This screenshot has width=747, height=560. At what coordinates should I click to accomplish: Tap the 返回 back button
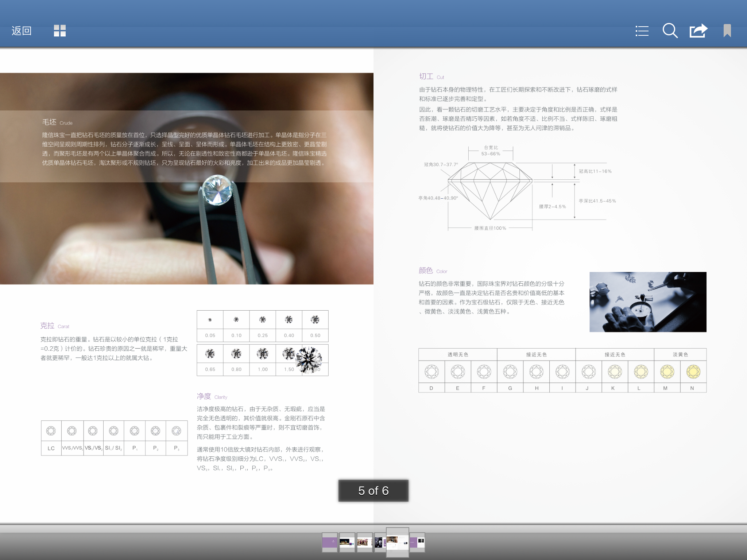click(x=22, y=31)
